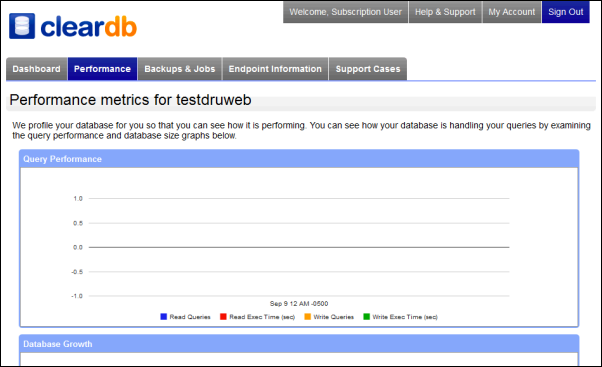Click the Database Growth panel header
The width and height of the screenshot is (602, 367).
click(x=299, y=344)
